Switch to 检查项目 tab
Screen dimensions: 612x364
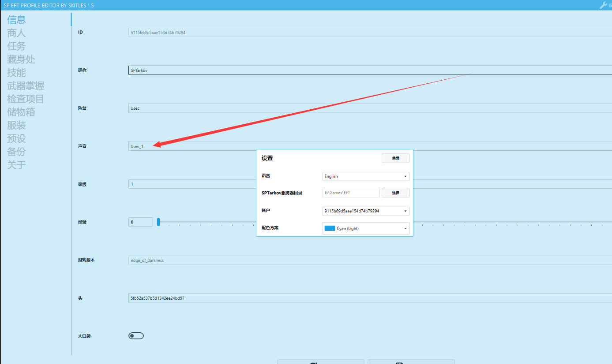26,99
